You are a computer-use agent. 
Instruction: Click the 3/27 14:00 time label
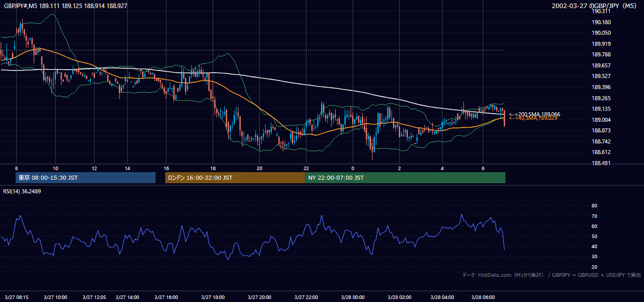coord(127,297)
